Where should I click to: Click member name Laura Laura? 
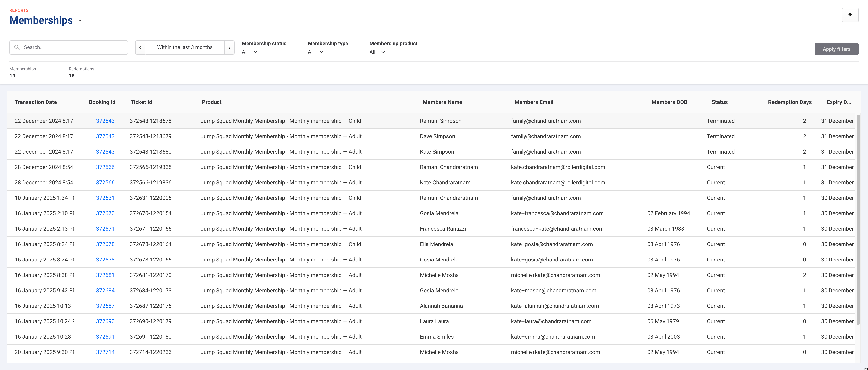coord(434,321)
